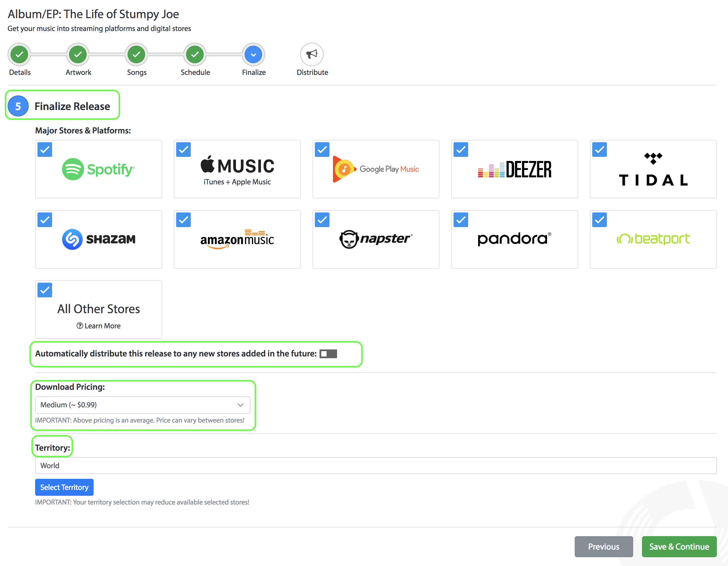The image size is (728, 566).
Task: Click the Amazon Music logo
Action: [x=237, y=239]
